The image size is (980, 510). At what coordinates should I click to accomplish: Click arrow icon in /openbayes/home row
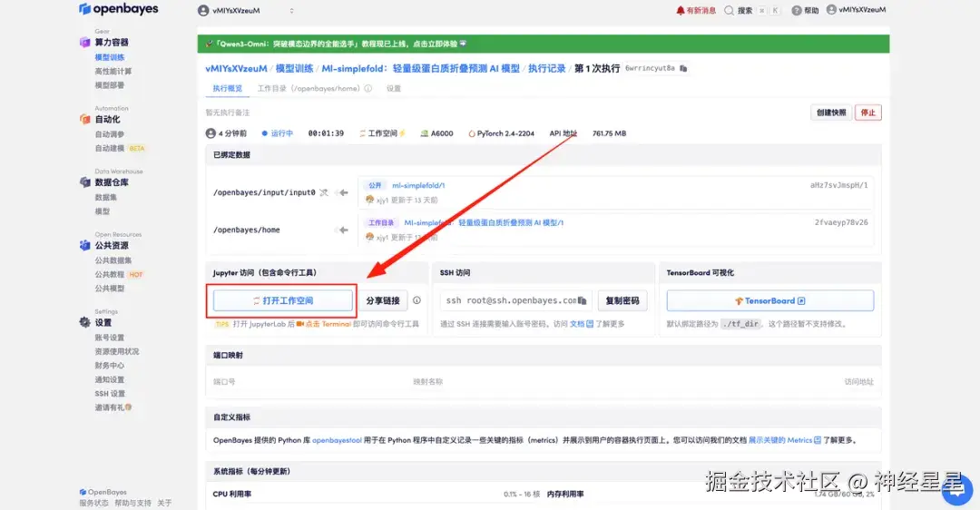342,230
